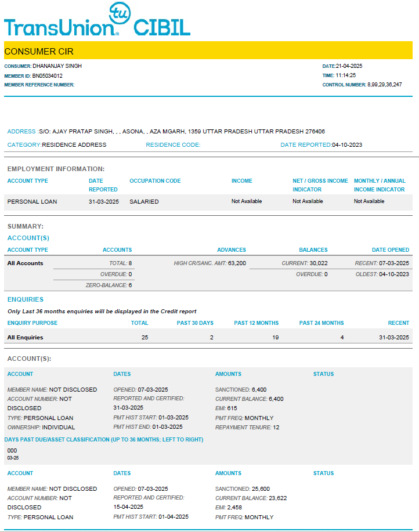Select category value RESIDENCE ADDRESS

(74, 145)
